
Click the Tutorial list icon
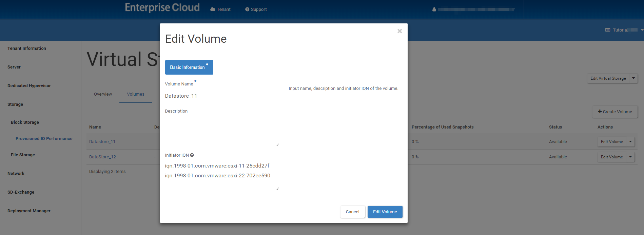(608, 30)
